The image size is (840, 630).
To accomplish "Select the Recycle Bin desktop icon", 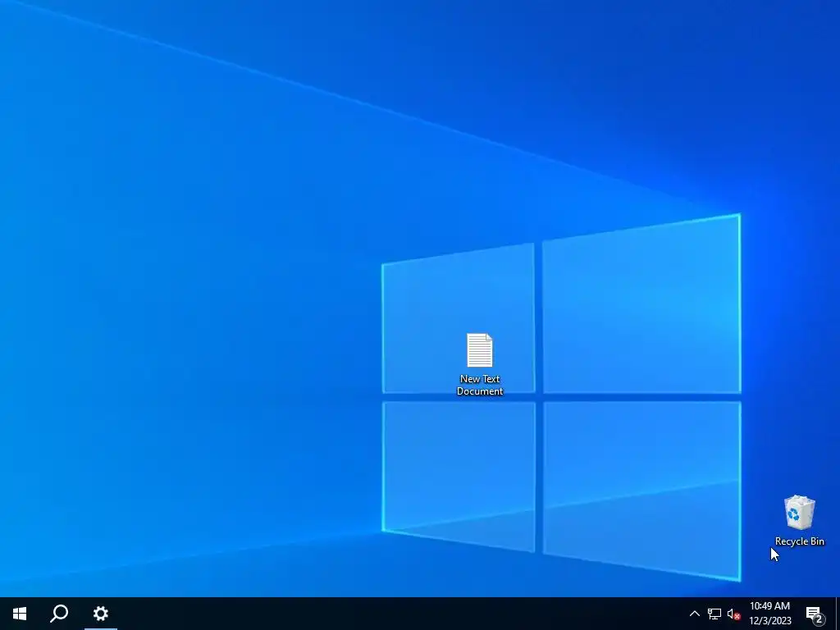I will (x=799, y=513).
